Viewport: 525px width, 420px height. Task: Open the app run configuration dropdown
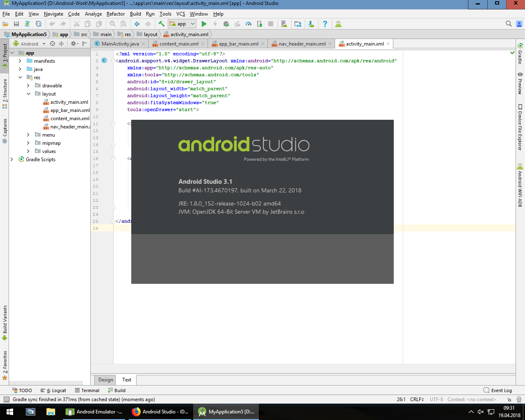click(182, 24)
